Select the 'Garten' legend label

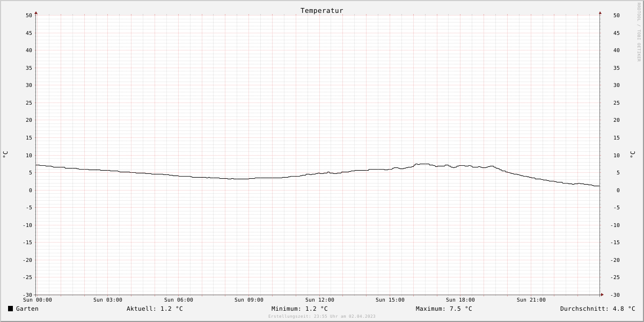(27, 309)
